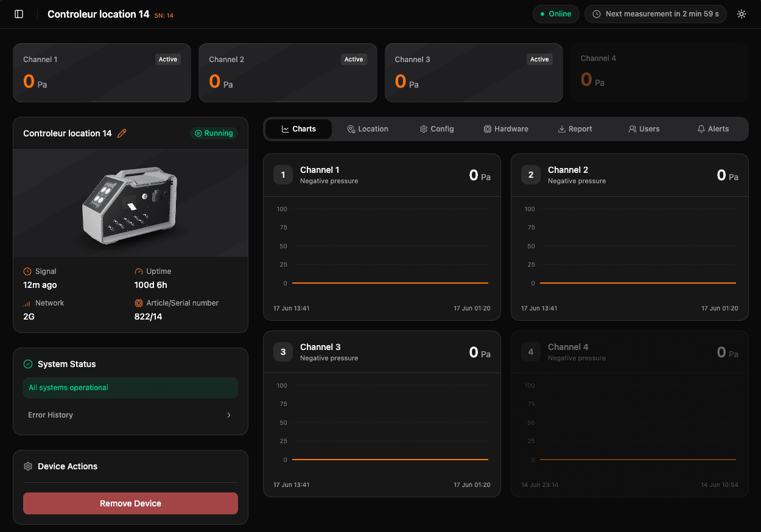Click the Controleur location 14 header title
The width and height of the screenshot is (761, 532).
pos(99,14)
